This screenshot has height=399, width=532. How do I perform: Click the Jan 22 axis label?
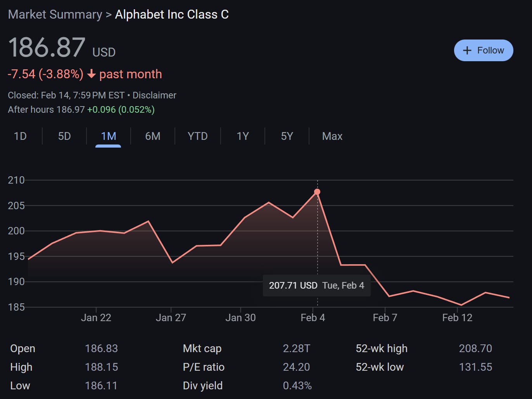[x=96, y=318]
